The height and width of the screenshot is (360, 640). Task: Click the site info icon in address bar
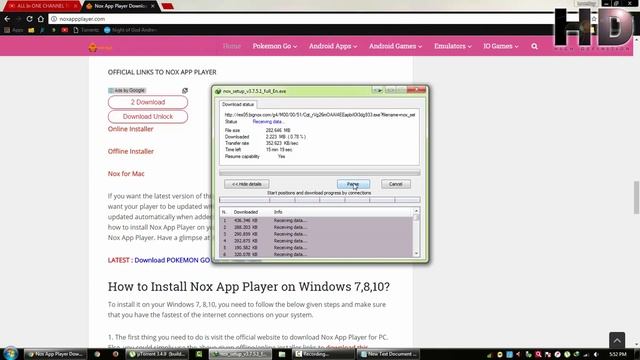[x=54, y=19]
